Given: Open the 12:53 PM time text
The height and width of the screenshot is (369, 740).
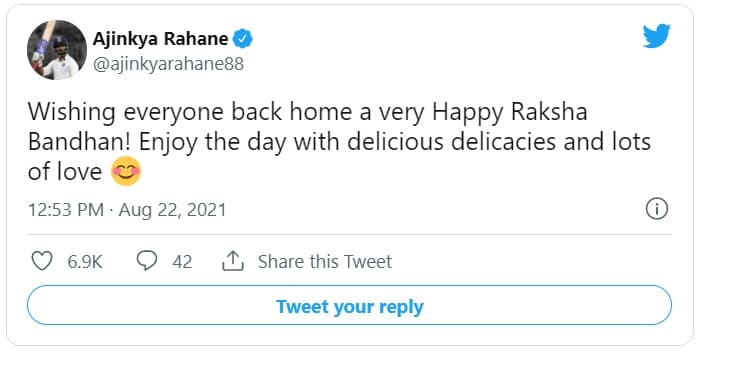Looking at the screenshot, I should 66,210.
